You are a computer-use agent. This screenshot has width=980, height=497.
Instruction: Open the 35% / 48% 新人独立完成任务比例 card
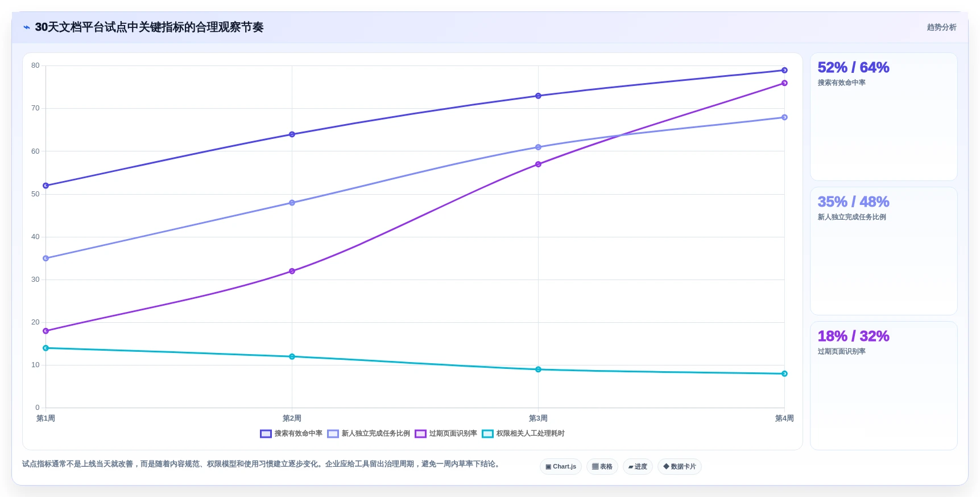(883, 251)
